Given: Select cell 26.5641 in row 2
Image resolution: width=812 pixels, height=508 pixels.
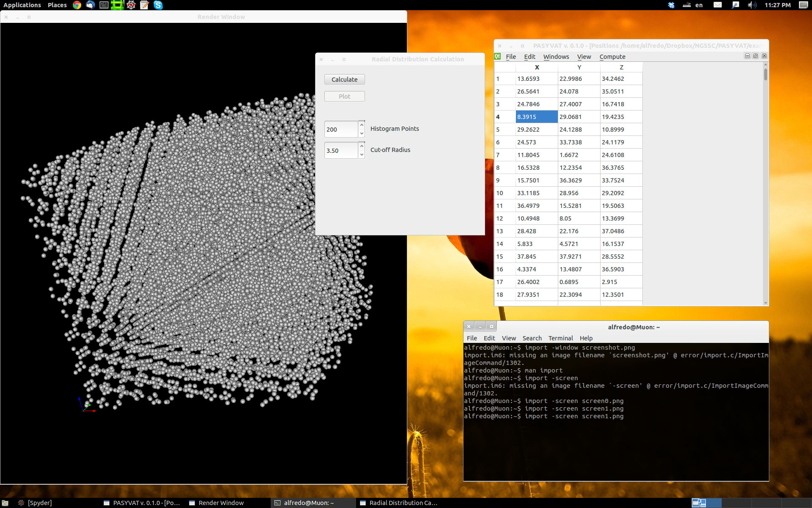Looking at the screenshot, I should coord(536,91).
